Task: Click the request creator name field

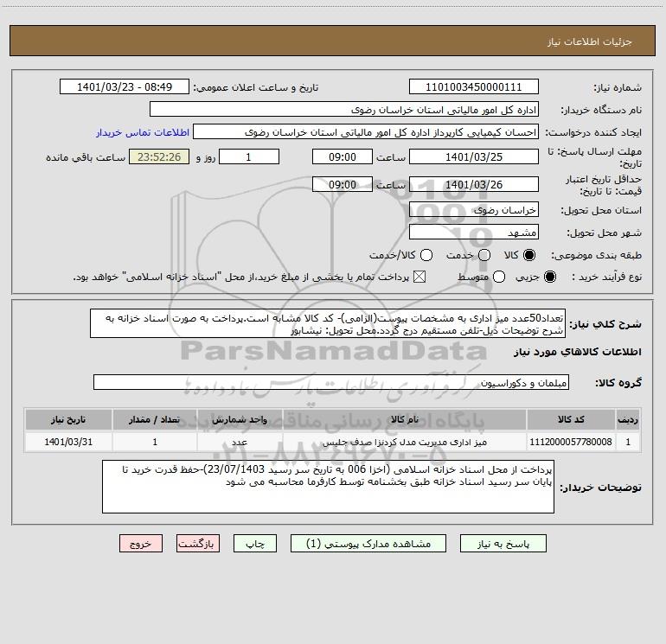Action: coord(366,131)
